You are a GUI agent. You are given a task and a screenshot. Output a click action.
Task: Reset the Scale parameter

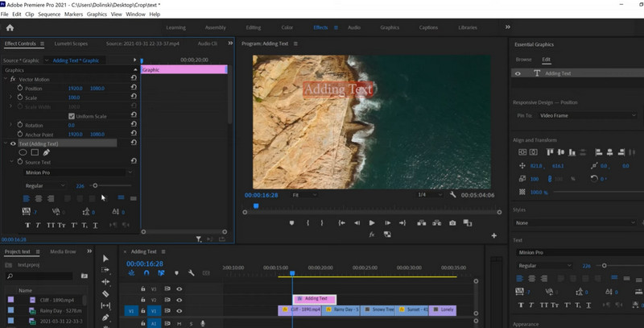tap(134, 96)
